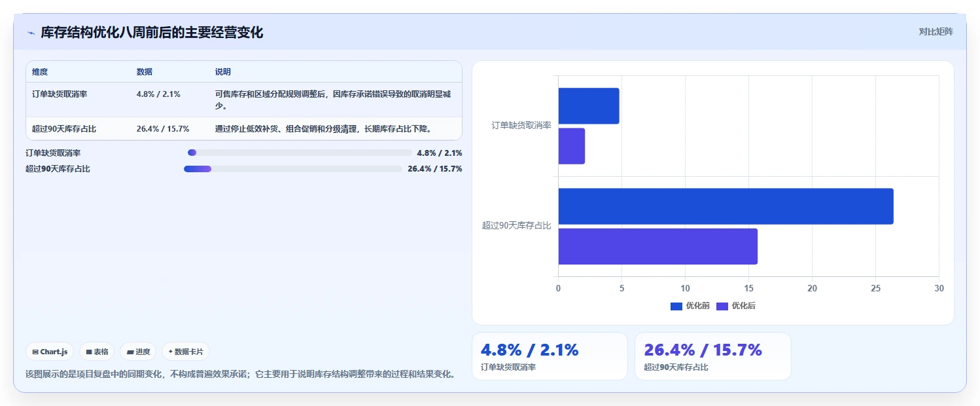Viewport: 980px width, 406px height.
Task: Click the heading 库存结构优化八周前后的主要经营变化
Action: [152, 33]
